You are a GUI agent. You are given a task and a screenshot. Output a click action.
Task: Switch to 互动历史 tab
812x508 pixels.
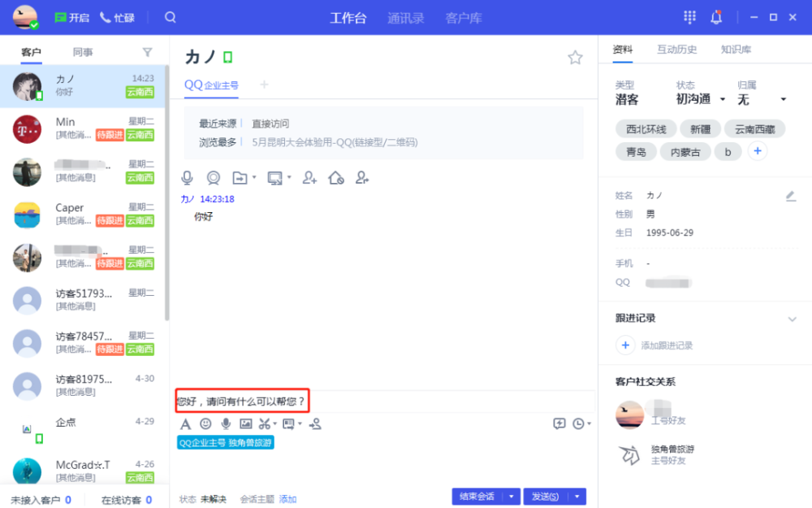point(677,50)
